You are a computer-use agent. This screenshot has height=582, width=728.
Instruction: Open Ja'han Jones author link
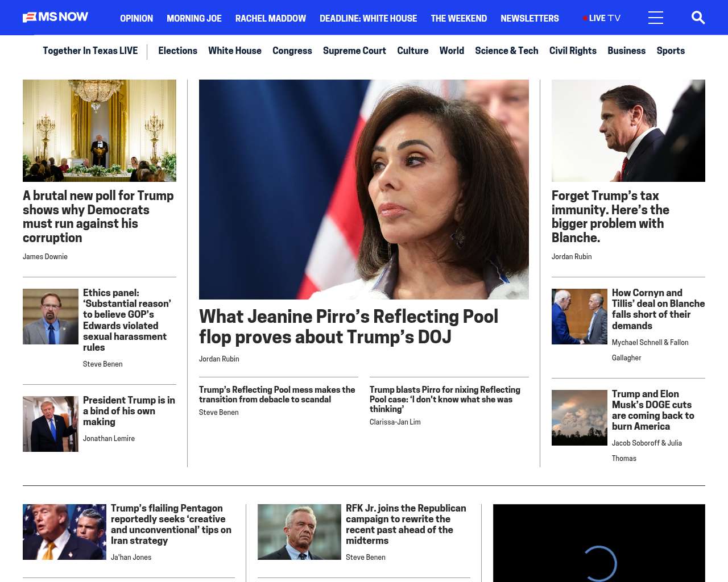click(x=131, y=558)
